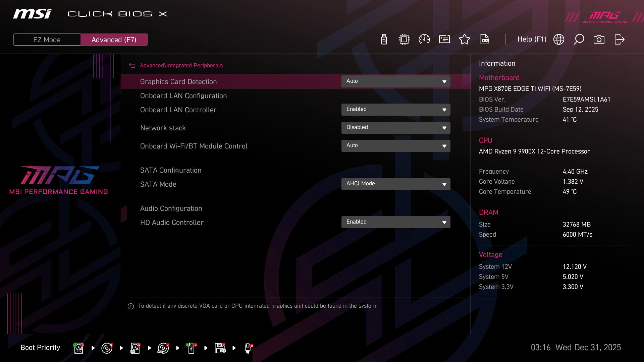Image resolution: width=644 pixels, height=362 pixels.
Task: Toggle the HD Audio Controller off
Action: (x=396, y=222)
